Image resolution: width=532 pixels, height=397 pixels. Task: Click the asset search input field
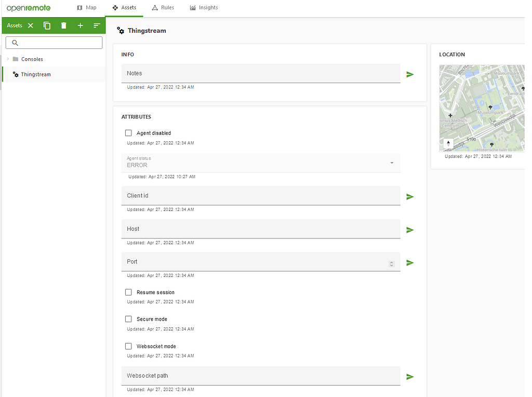tap(54, 43)
